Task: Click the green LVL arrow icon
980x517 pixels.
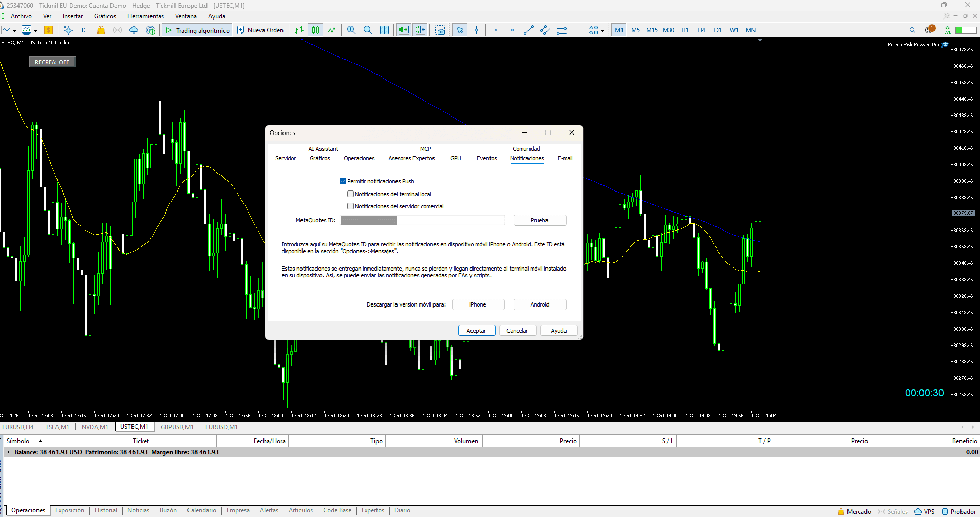Action: (947, 30)
